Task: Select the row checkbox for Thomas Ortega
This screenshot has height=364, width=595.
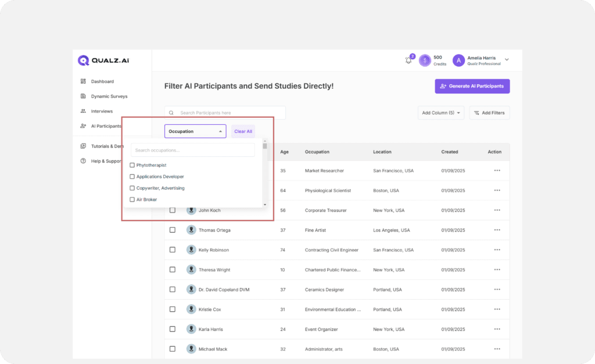Action: [x=172, y=230]
